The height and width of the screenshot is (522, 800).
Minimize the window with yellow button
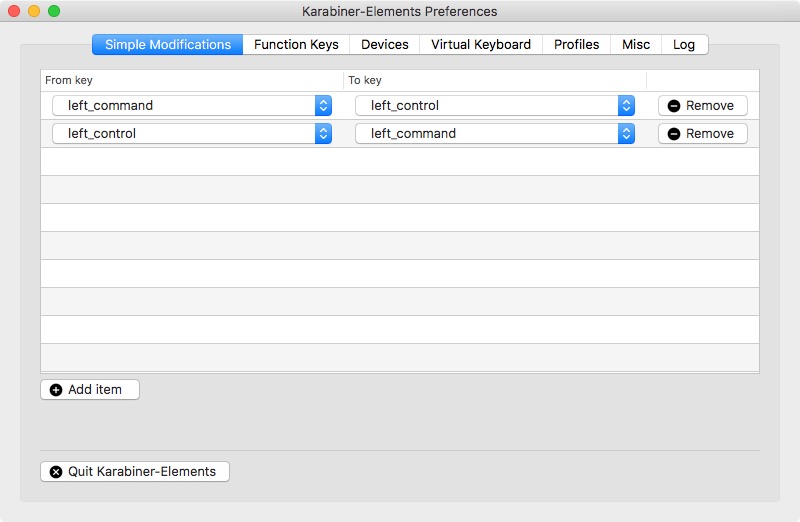[34, 11]
